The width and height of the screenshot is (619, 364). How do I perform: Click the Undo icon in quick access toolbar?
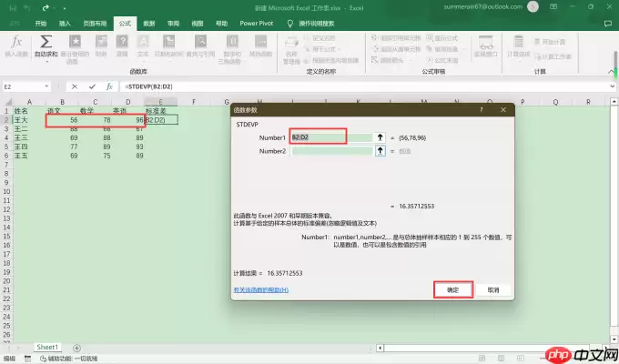click(x=26, y=7)
